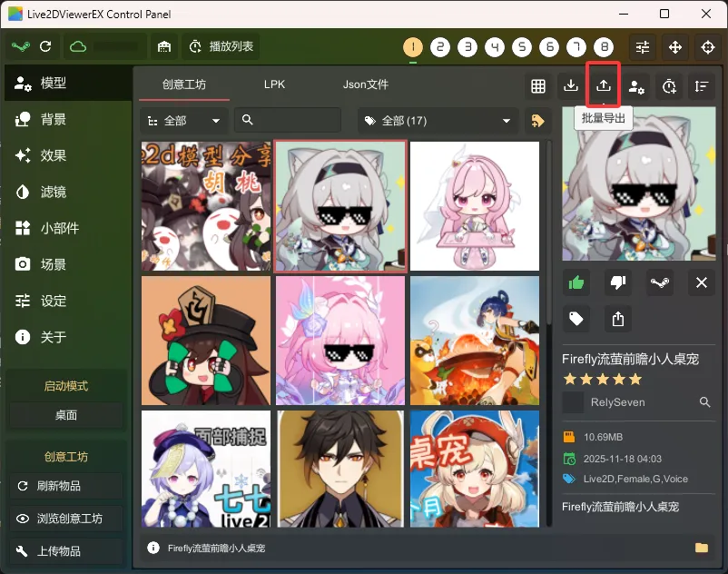This screenshot has width=728, height=574.
Task: Expand the 全部 (17) tag dropdown
Action: tap(438, 121)
